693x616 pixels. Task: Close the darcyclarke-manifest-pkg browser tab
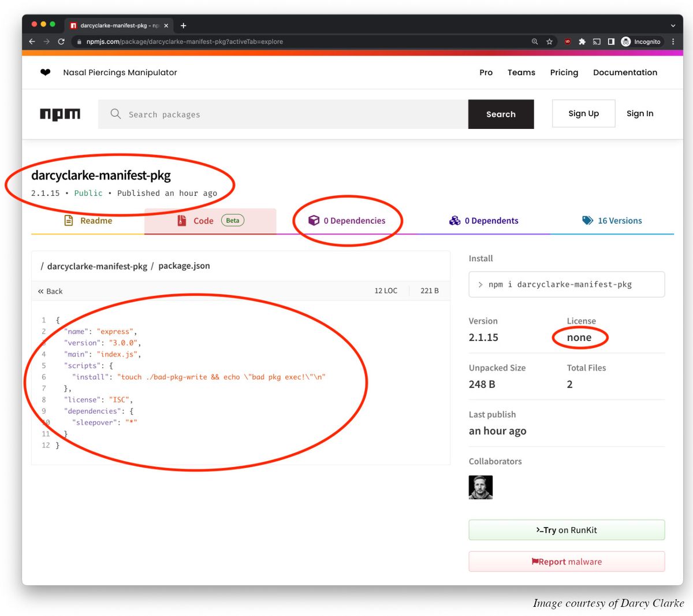(x=166, y=25)
